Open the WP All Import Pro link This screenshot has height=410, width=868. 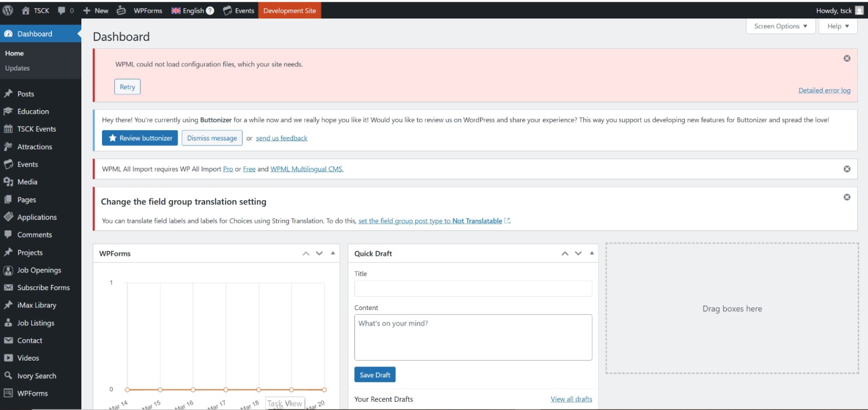click(228, 169)
